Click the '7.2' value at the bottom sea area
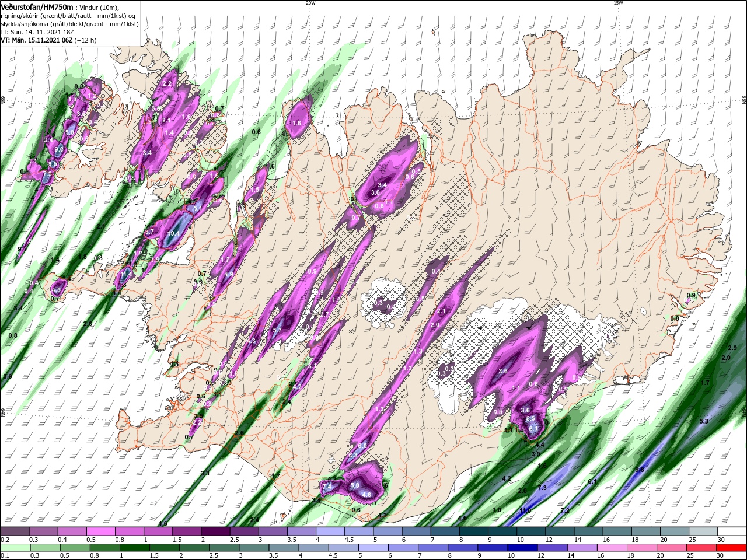This screenshot has height=560, width=747. [x=565, y=511]
